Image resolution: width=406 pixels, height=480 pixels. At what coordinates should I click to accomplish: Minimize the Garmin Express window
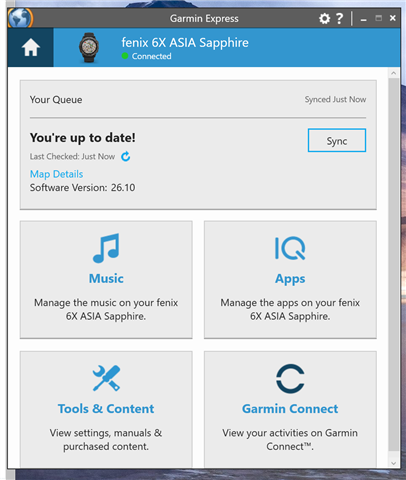coord(364,19)
